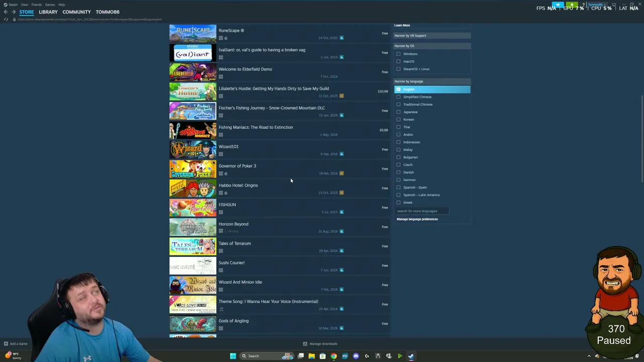Uncheck the English language filter
This screenshot has height=362, width=644.
coord(398,89)
